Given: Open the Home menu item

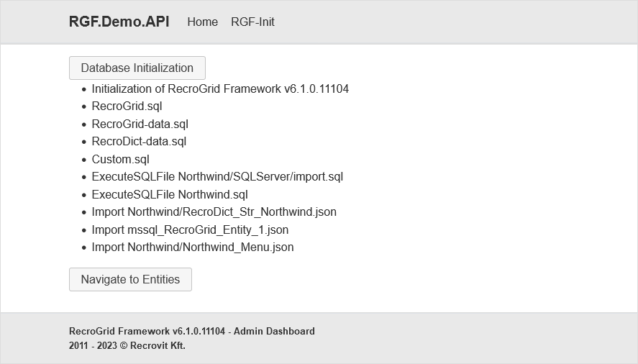Looking at the screenshot, I should 202,22.
